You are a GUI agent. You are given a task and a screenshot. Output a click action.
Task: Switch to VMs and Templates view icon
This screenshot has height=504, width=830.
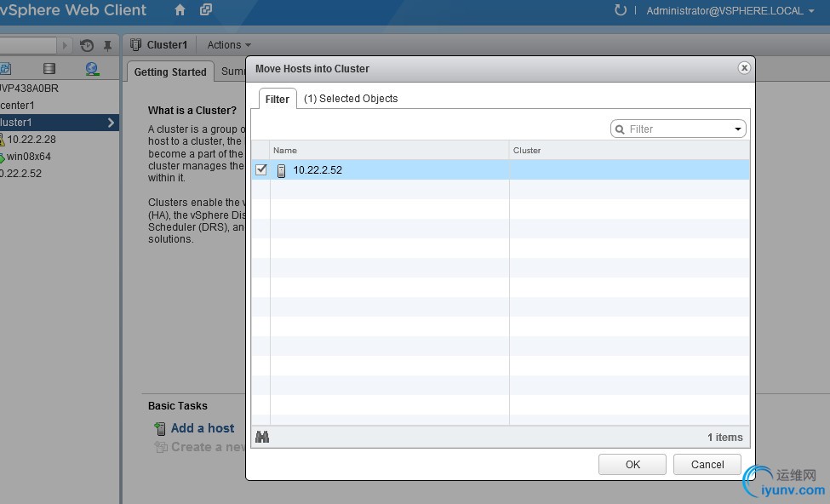5,68
